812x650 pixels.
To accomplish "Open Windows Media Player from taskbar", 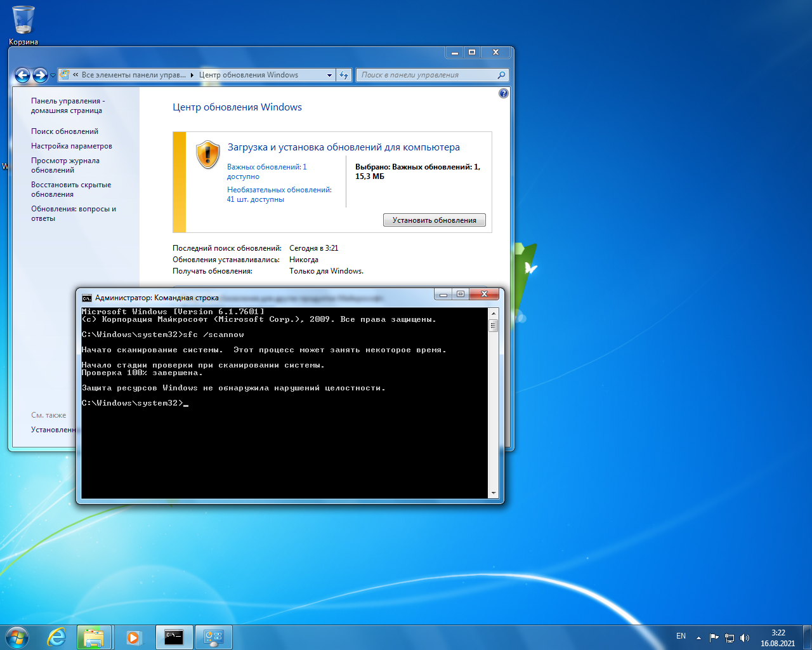I will (x=133, y=637).
